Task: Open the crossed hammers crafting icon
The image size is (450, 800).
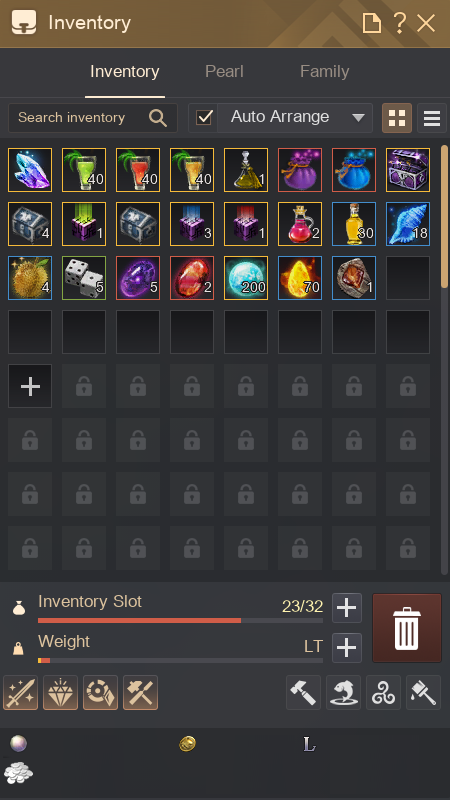Action: tap(140, 692)
